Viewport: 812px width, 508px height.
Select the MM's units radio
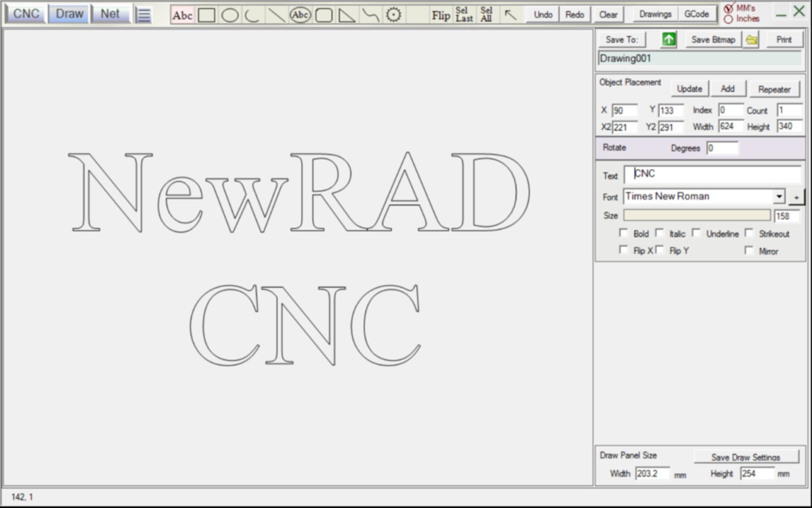tap(729, 8)
